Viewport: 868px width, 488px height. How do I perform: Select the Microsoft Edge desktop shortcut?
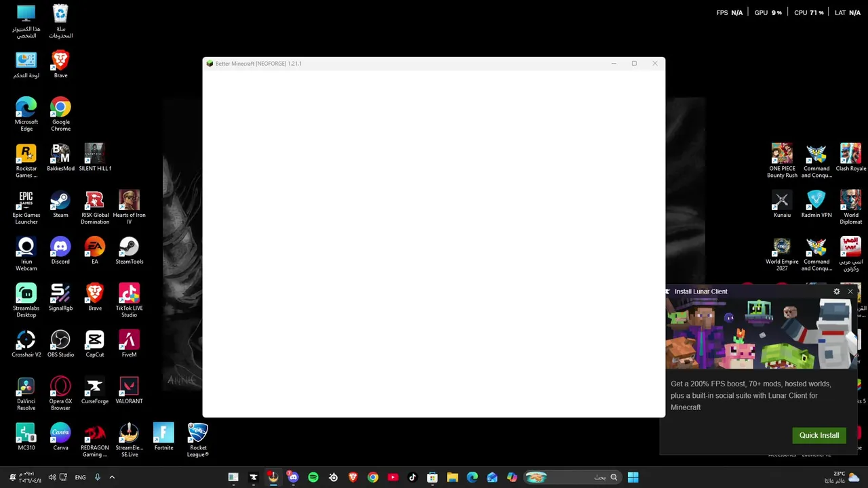click(26, 114)
